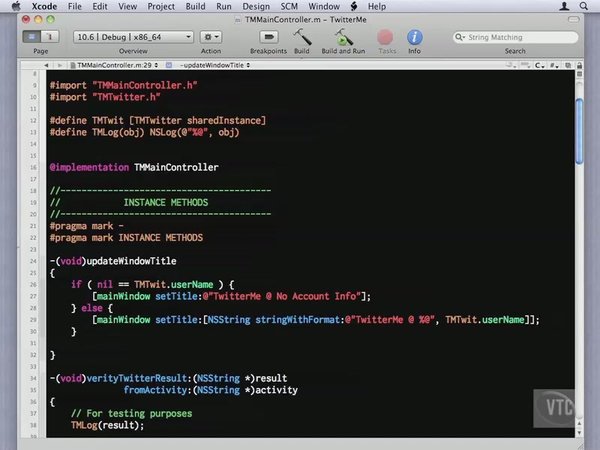Click the "#pragma mark INSTANCE METHODS" line
This screenshot has height=450, width=600.
click(126, 238)
